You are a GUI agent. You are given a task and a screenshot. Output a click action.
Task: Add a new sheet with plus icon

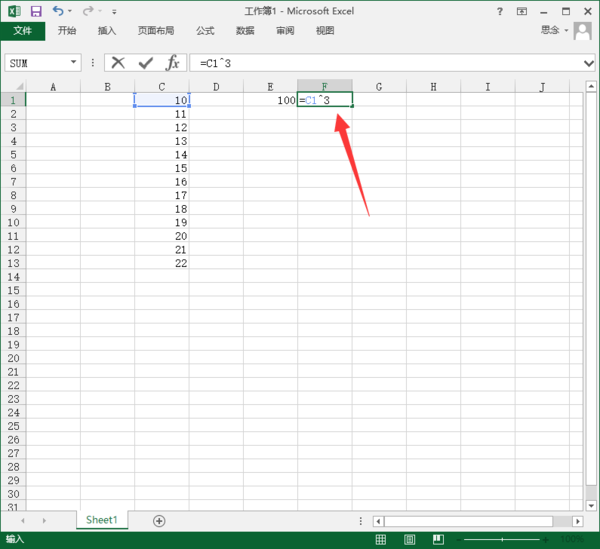coord(159,521)
